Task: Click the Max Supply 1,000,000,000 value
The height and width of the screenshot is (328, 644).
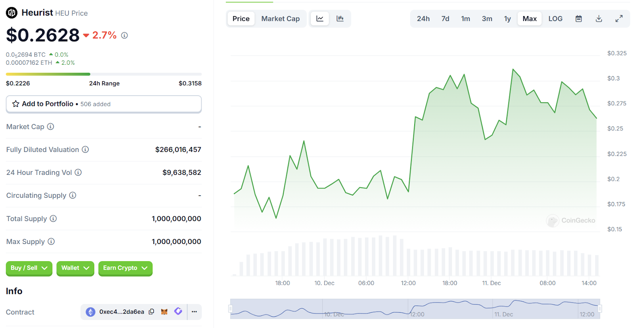Action: (x=176, y=242)
